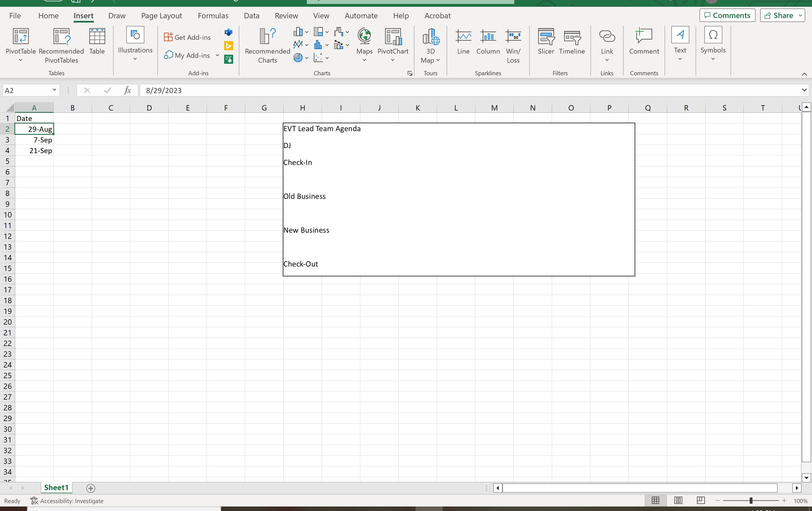Screen dimensions: 812x511
Task: Click the Comments button
Action: 727,16
